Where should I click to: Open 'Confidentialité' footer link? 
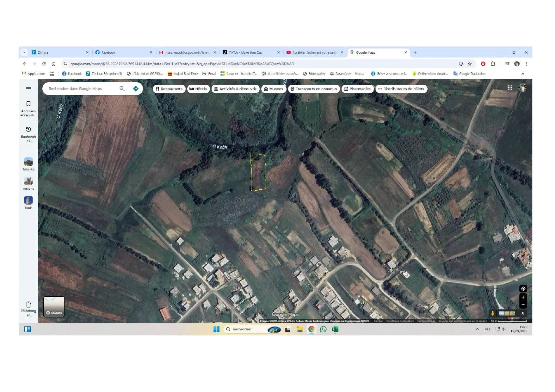point(426,321)
